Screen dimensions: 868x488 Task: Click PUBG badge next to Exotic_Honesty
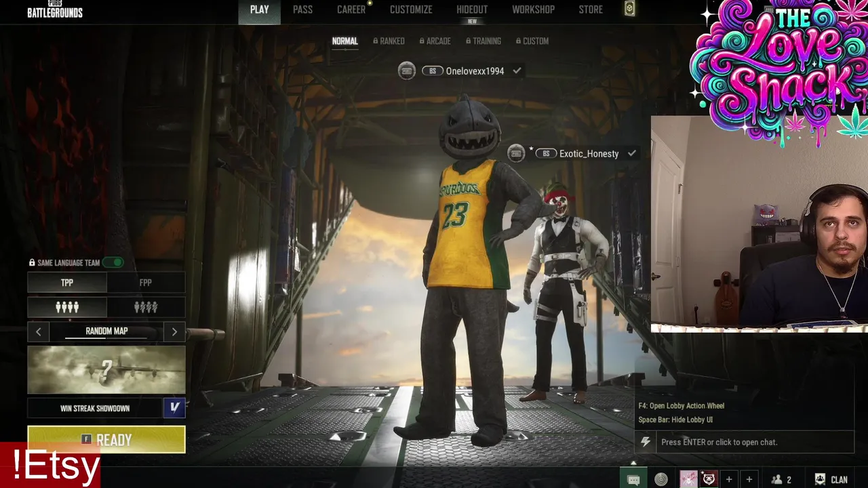click(517, 153)
